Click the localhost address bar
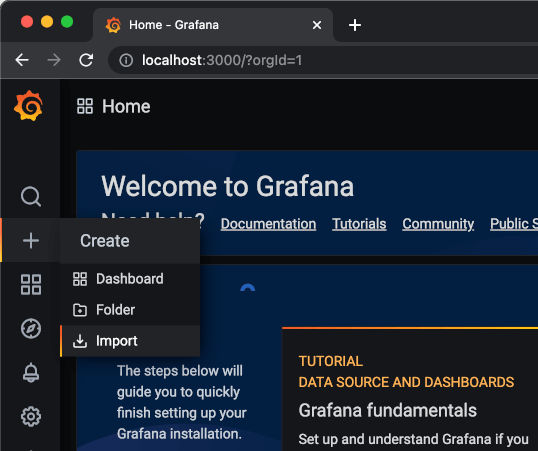Viewport: 538px width, 451px height. (x=323, y=60)
